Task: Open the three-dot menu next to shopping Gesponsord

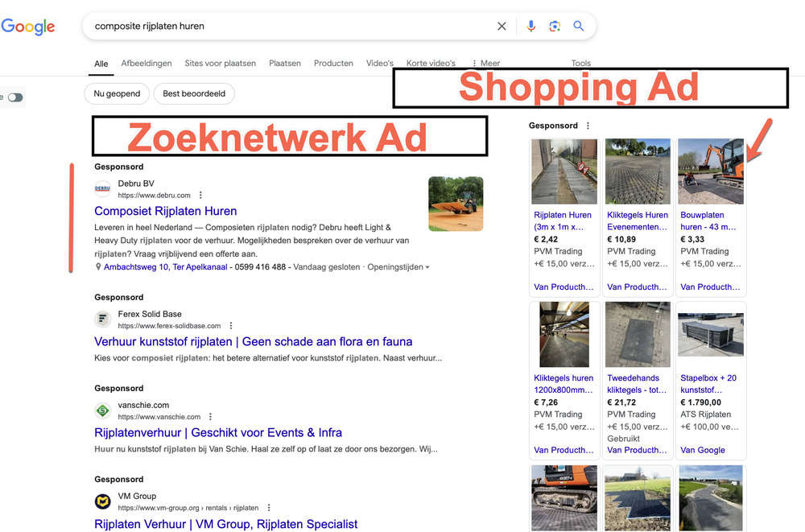Action: pos(588,126)
